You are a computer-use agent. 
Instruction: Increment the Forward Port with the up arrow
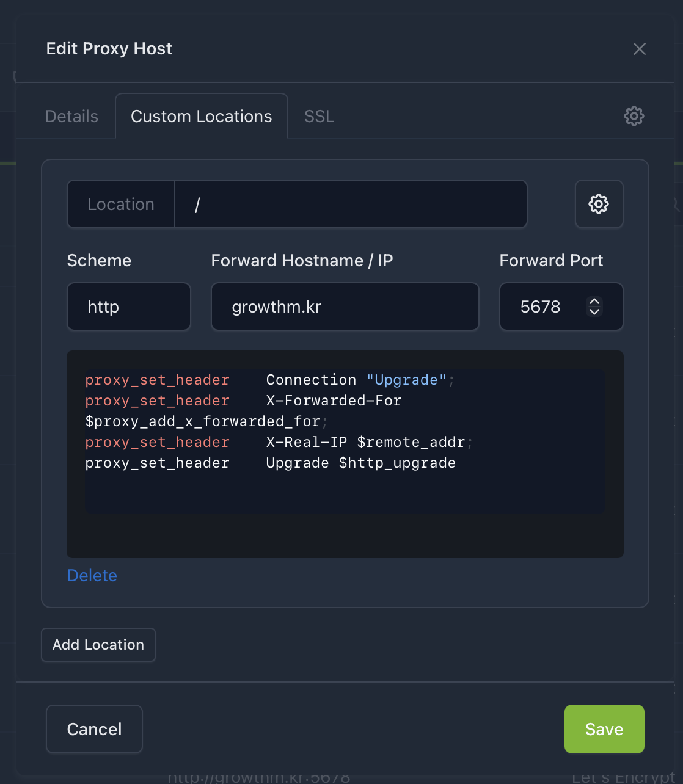594,301
